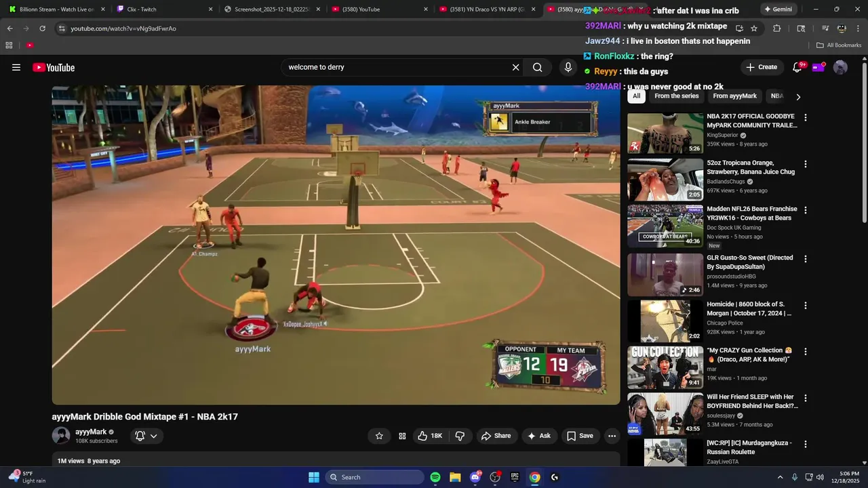Click the Share button
The width and height of the screenshot is (868, 488).
[496, 436]
